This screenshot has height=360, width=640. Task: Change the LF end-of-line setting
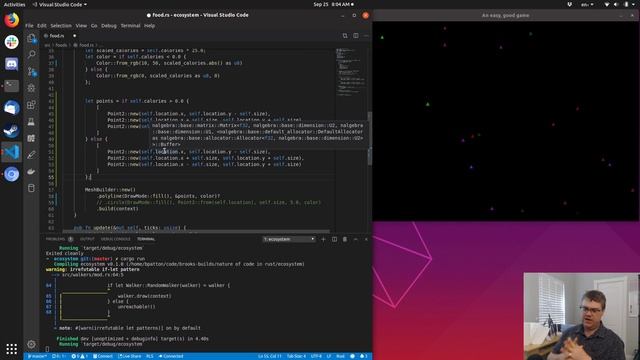329,356
